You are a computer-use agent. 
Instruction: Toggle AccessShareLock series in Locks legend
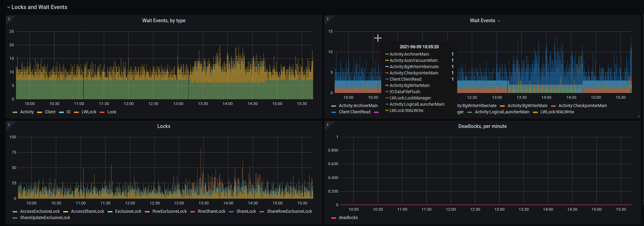point(87,211)
